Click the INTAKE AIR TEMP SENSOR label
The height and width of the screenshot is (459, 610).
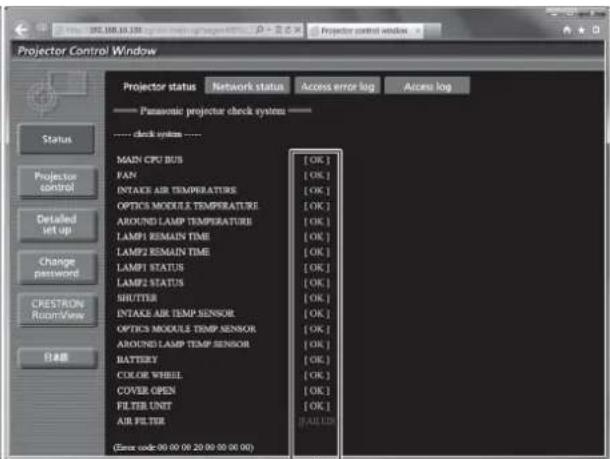[176, 314]
